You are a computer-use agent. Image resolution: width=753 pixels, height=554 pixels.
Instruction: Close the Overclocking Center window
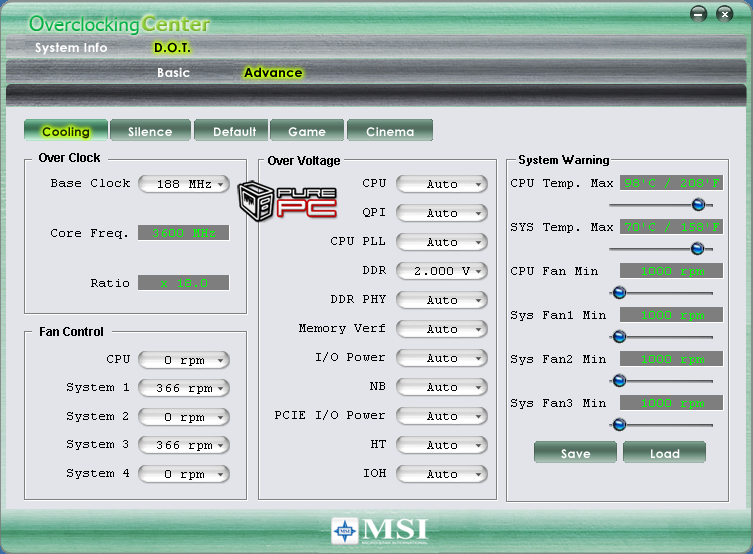pos(725,14)
